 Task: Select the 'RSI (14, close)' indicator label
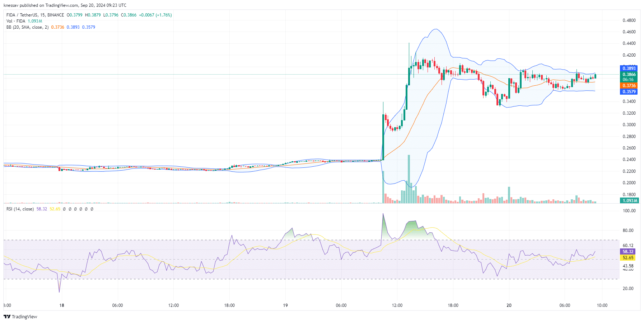pos(20,209)
